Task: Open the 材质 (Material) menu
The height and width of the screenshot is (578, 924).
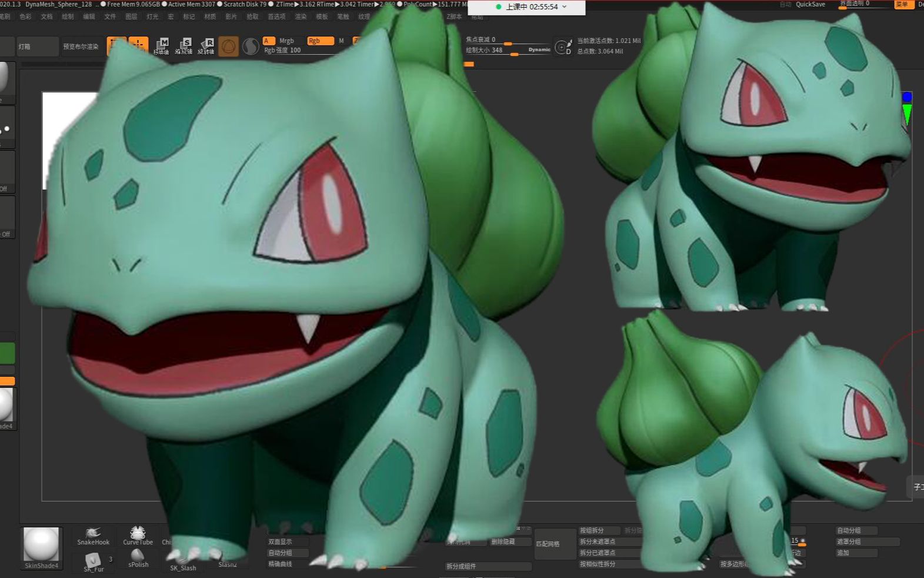Action: [210, 17]
